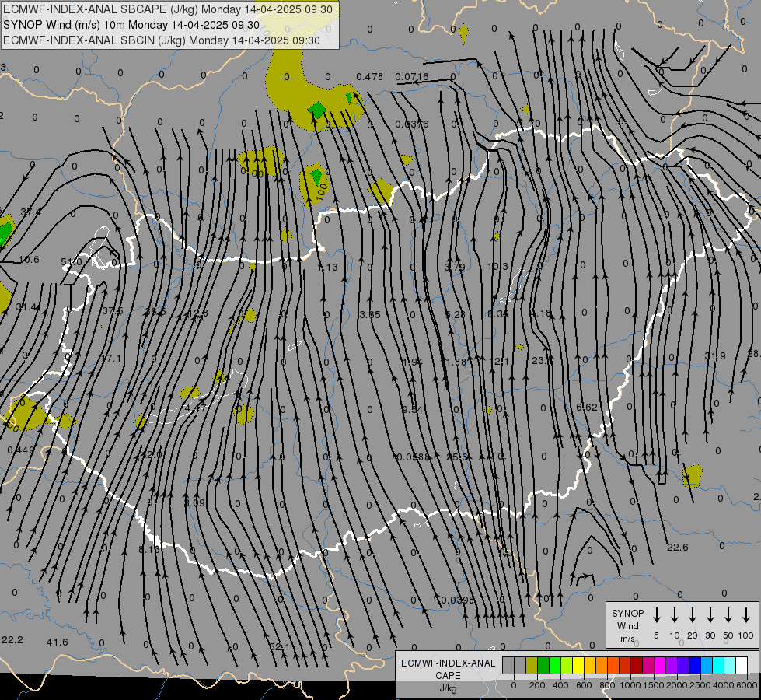The width and height of the screenshot is (761, 700).
Task: Click the SBCIN title line at top
Action: [162, 40]
